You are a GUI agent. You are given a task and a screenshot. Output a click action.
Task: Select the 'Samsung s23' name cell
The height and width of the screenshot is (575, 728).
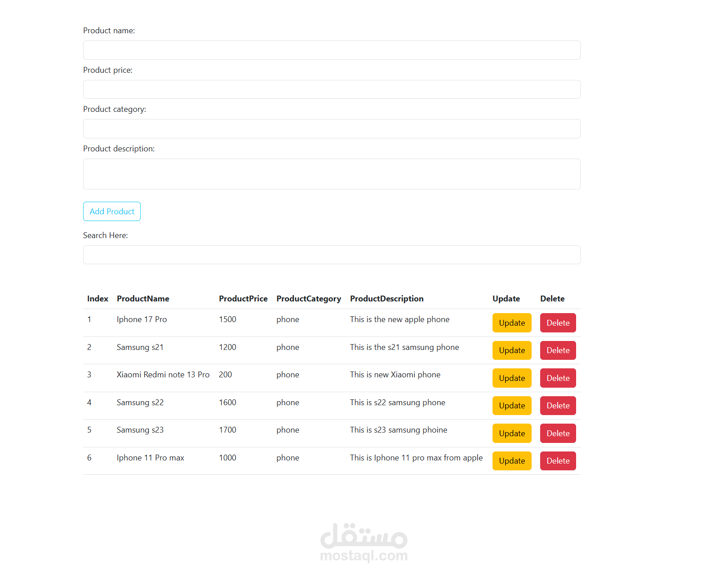[x=140, y=430]
